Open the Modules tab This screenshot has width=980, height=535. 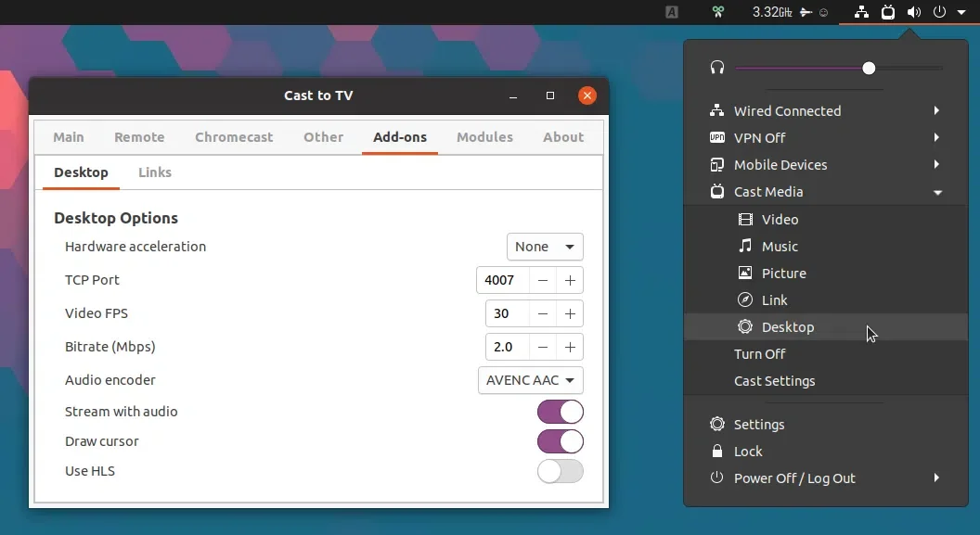[484, 136]
